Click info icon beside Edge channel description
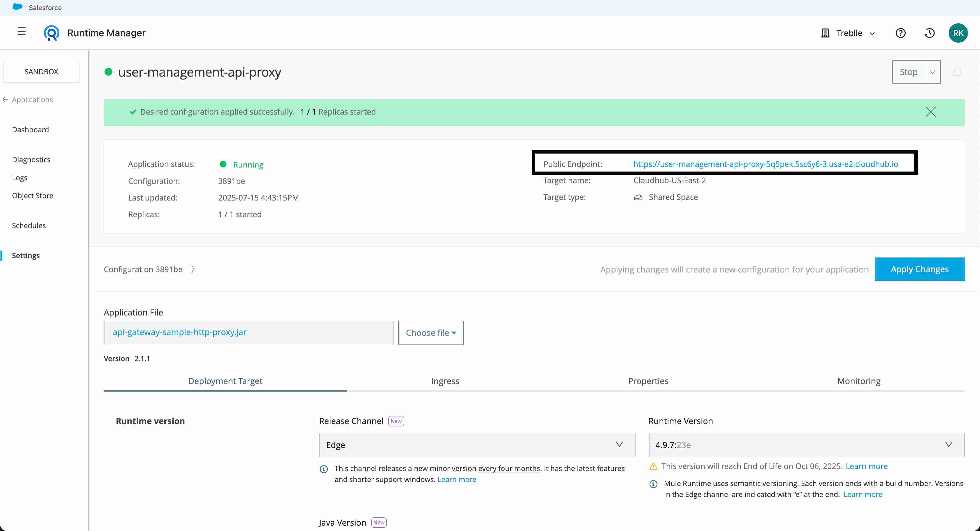This screenshot has width=980, height=531. pyautogui.click(x=324, y=469)
